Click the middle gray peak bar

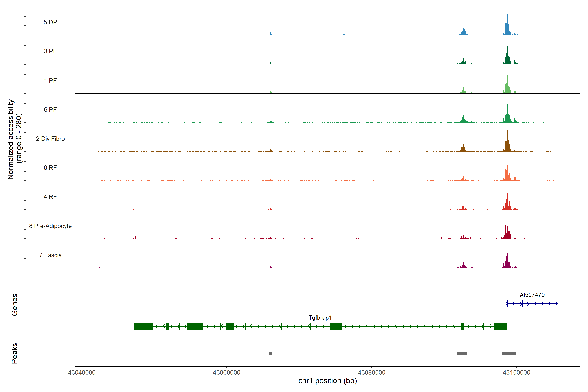pos(462,353)
